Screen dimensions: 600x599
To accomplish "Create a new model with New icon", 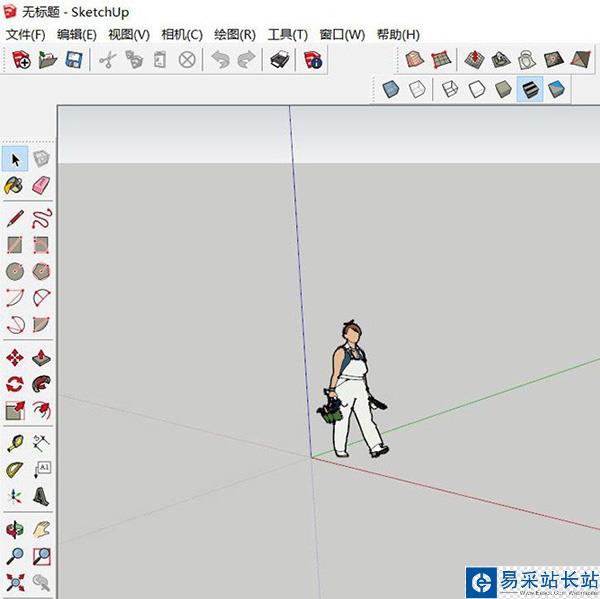I will click(21, 60).
